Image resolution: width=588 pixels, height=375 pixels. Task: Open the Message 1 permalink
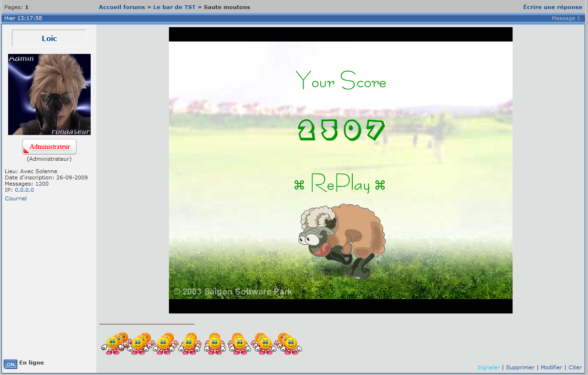pyautogui.click(x=566, y=18)
